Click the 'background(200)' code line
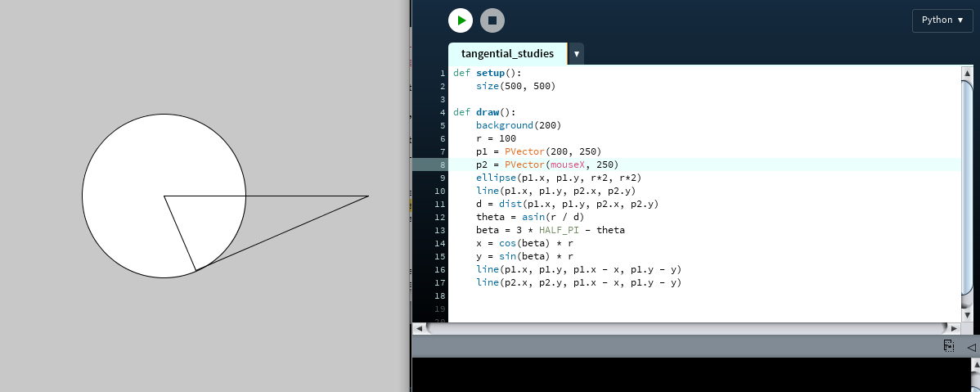Viewport: 980px width, 392px height. coord(519,126)
